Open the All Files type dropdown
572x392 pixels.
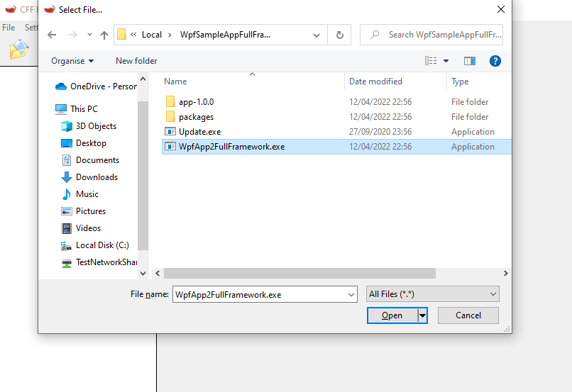pyautogui.click(x=432, y=294)
